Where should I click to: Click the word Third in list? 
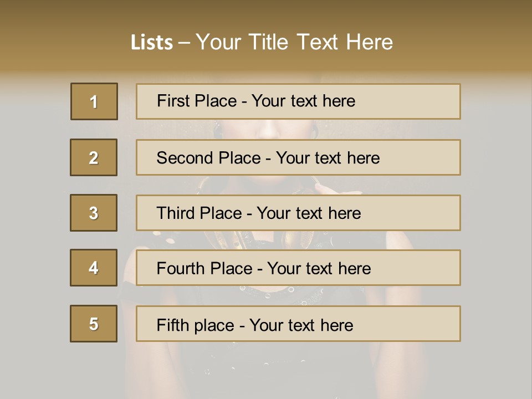point(175,213)
